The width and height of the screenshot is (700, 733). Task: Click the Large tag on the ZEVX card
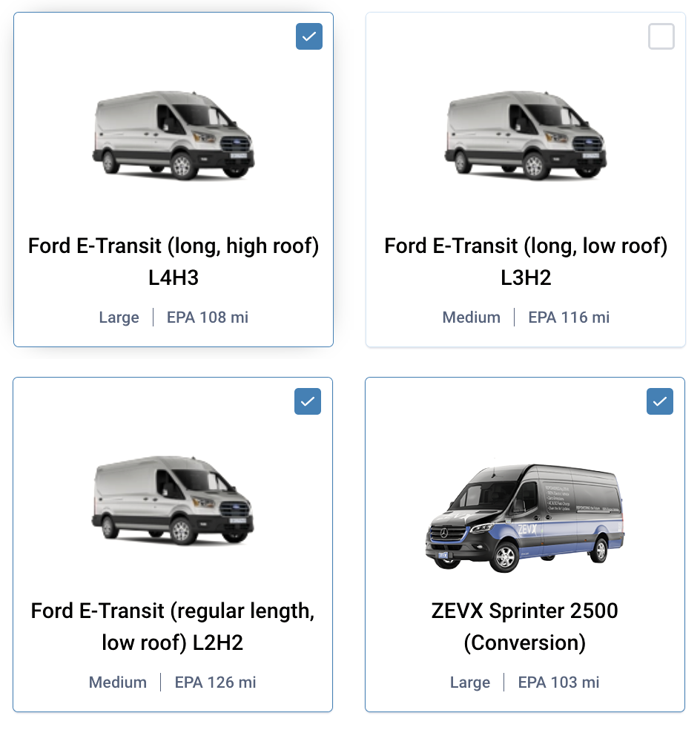pyautogui.click(x=470, y=682)
